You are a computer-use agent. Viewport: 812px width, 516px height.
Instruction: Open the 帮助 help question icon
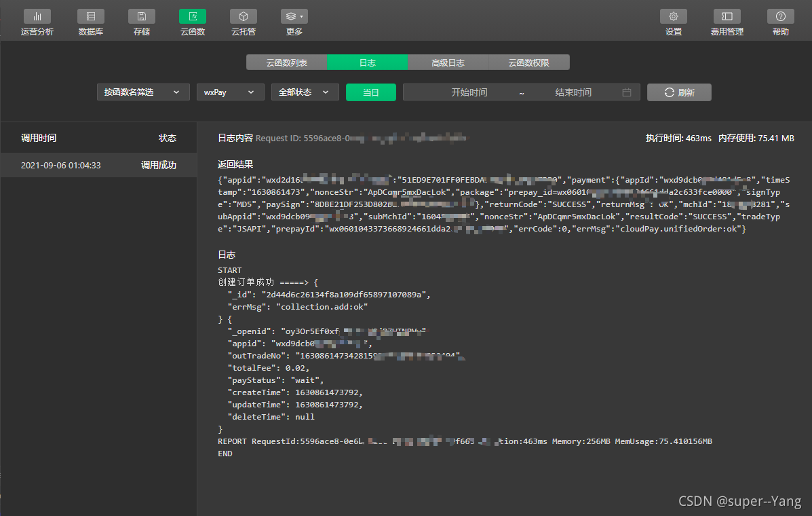tap(780, 16)
